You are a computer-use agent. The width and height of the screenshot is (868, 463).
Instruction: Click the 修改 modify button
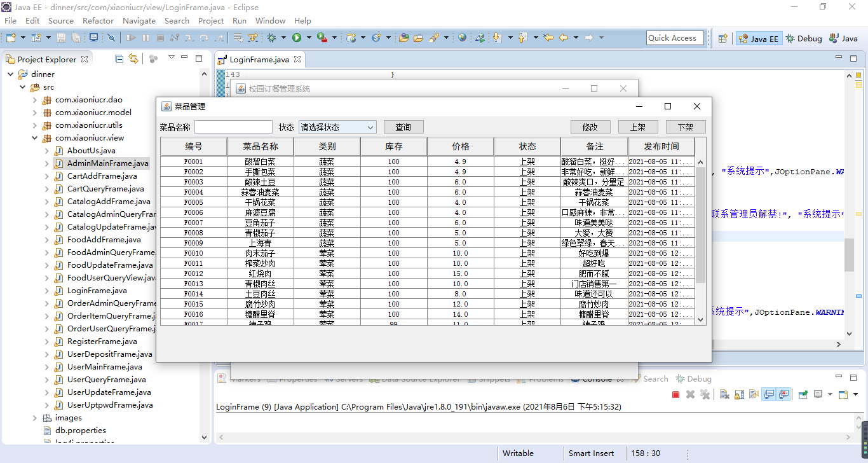(590, 127)
